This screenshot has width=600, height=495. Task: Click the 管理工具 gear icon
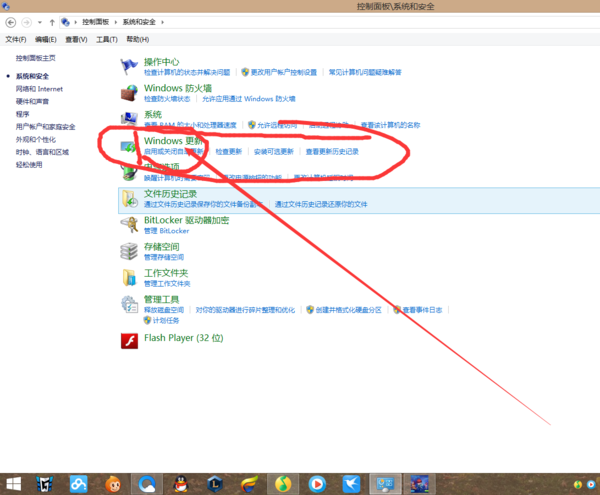pos(129,304)
